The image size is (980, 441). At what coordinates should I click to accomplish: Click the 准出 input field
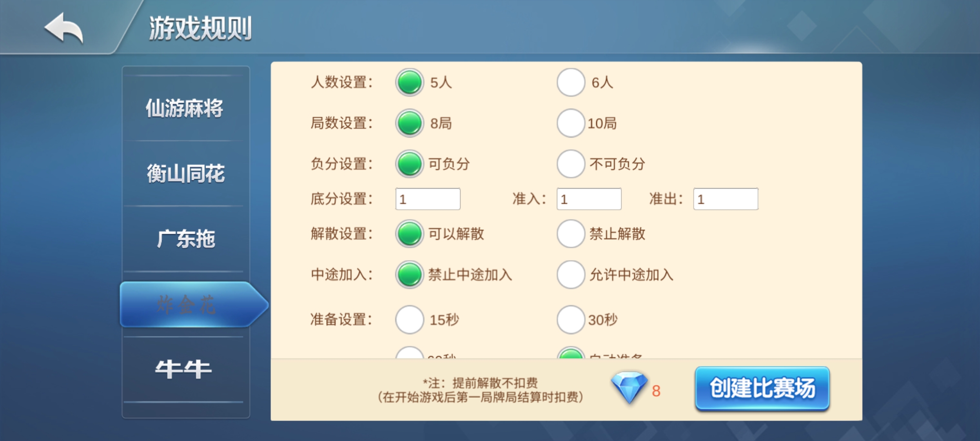pyautogui.click(x=726, y=199)
